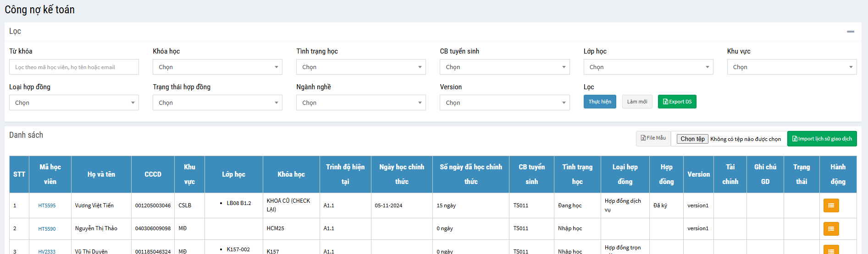Click Import lịch sử giao dịch button

[x=822, y=139]
